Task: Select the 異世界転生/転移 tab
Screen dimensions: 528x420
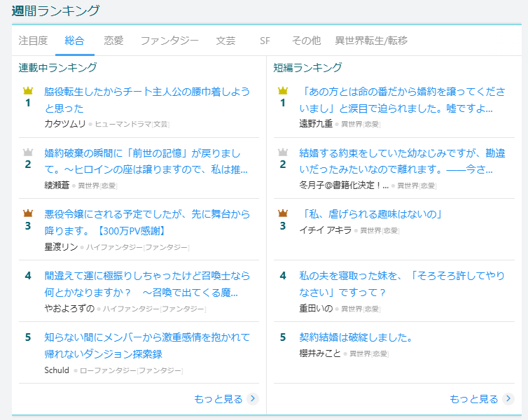Action: (371, 41)
